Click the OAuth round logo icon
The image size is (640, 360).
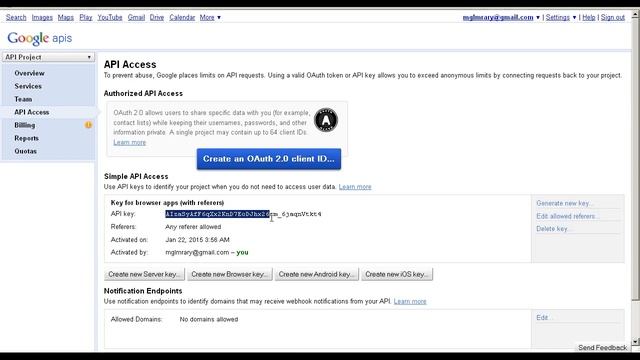[x=326, y=120]
